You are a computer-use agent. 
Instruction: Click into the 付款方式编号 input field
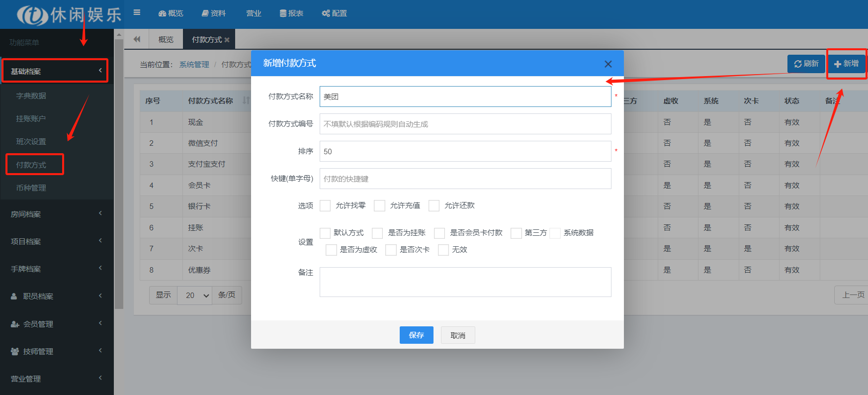465,124
